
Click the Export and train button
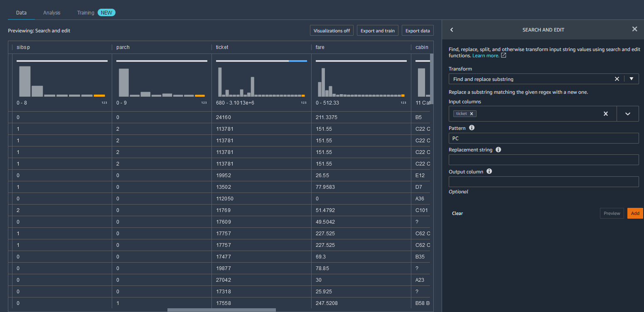point(378,31)
